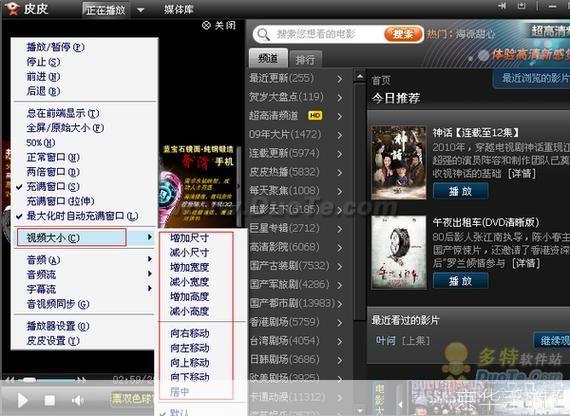The image size is (570, 416).
Task: Click the PiPi logo icon in title bar
Action: 12,8
